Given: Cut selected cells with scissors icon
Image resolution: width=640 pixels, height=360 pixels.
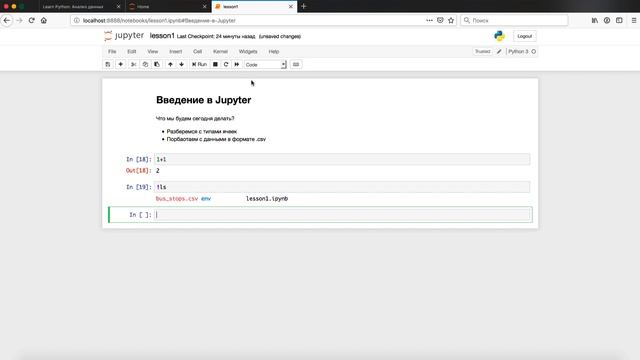Looking at the screenshot, I should coord(133,64).
